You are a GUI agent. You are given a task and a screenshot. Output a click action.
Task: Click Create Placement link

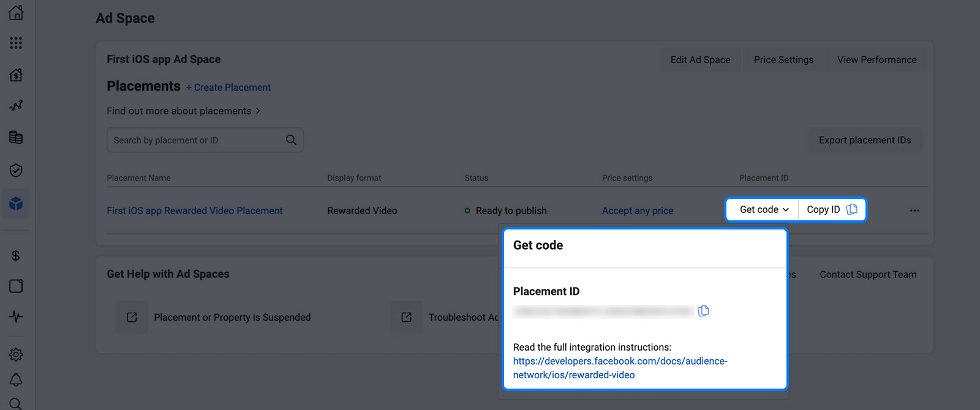click(228, 88)
